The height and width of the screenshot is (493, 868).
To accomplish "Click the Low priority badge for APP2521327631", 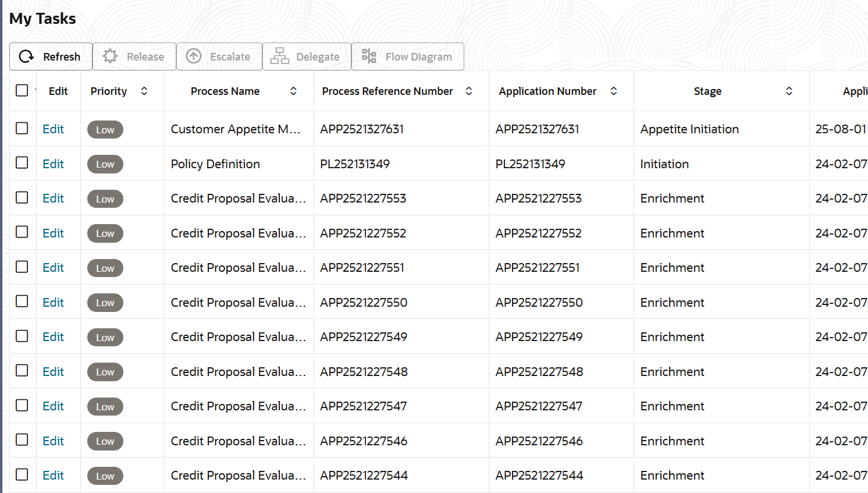I will click(105, 130).
